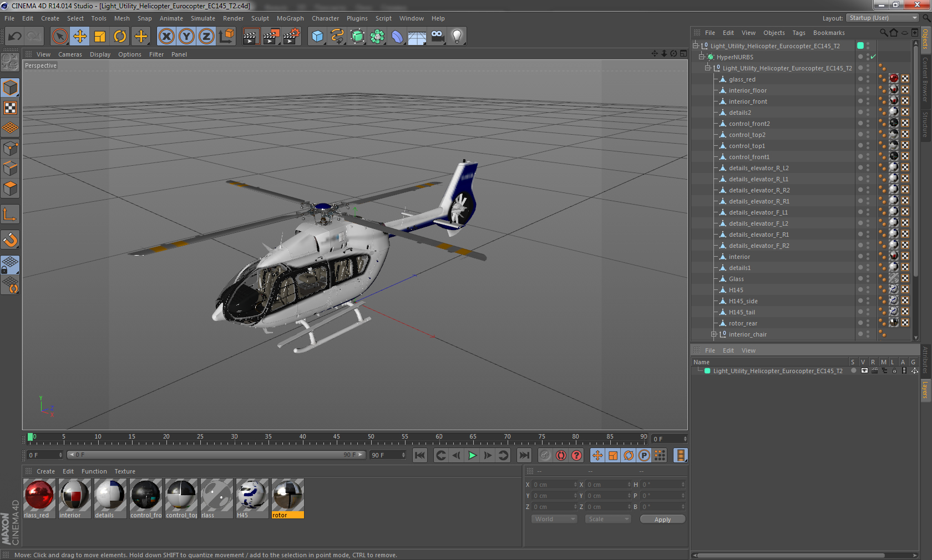Add a camera object
The image size is (932, 560).
[437, 37]
